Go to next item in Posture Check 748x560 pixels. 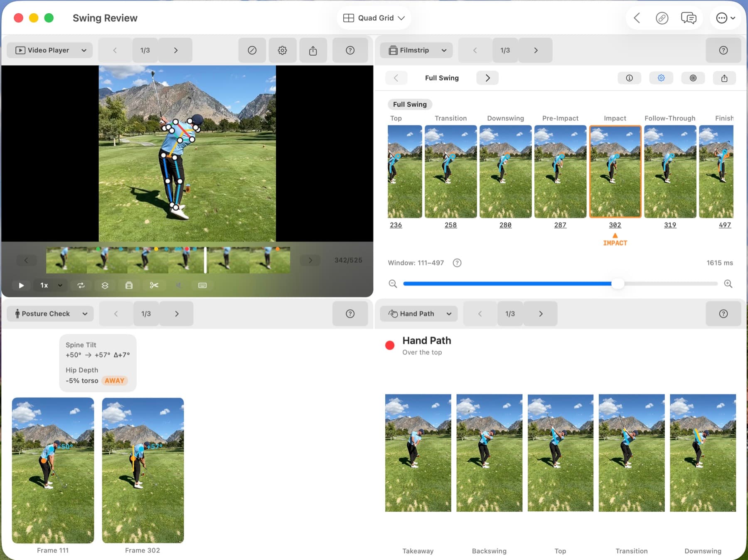click(x=177, y=313)
